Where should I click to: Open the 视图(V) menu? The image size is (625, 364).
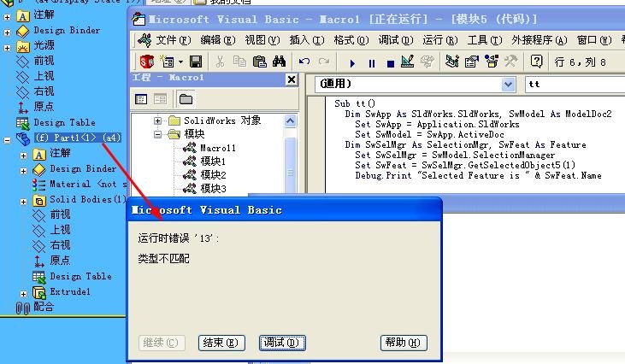262,40
